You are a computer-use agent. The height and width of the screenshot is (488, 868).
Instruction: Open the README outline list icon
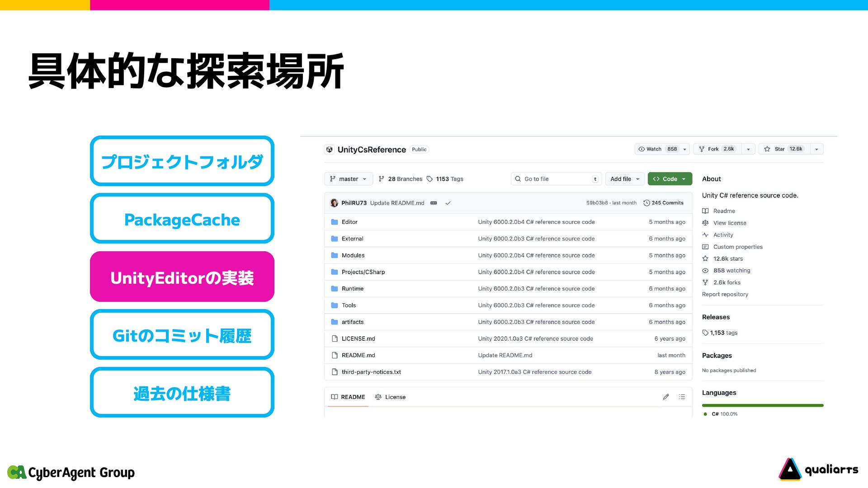[682, 397]
